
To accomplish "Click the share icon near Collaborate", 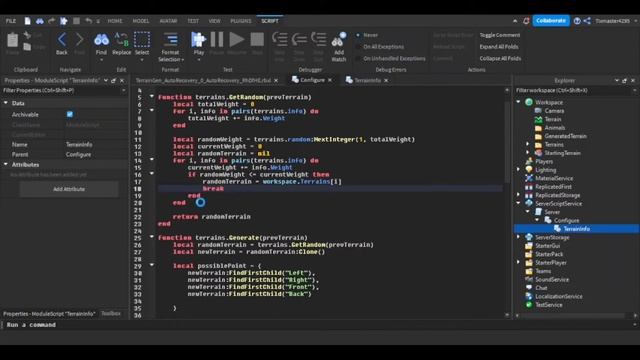I will pyautogui.click(x=587, y=21).
